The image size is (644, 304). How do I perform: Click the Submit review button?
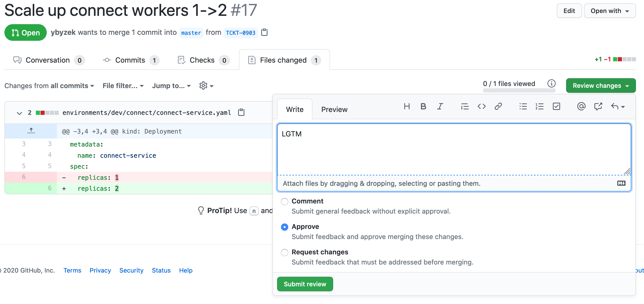tap(305, 284)
